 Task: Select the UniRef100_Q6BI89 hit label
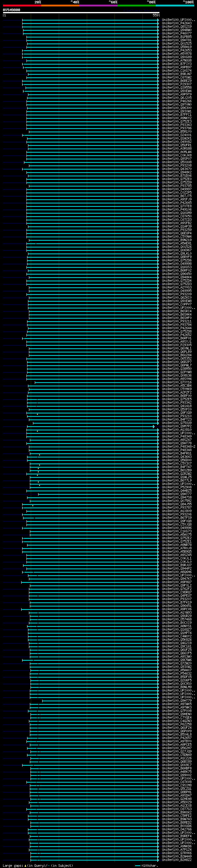(x=177, y=761)
